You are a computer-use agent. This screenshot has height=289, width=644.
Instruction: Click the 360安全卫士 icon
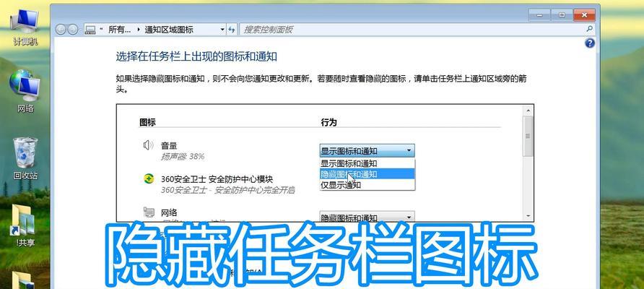click(149, 179)
